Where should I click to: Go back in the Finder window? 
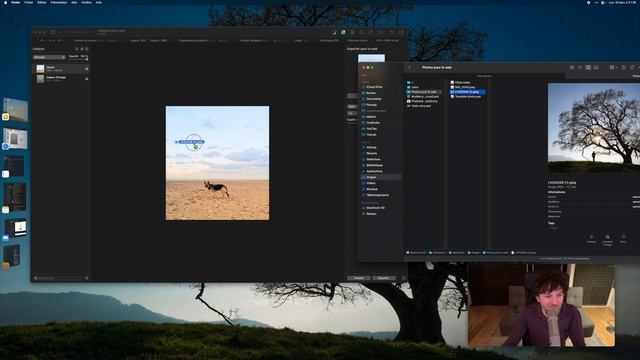tap(410, 67)
